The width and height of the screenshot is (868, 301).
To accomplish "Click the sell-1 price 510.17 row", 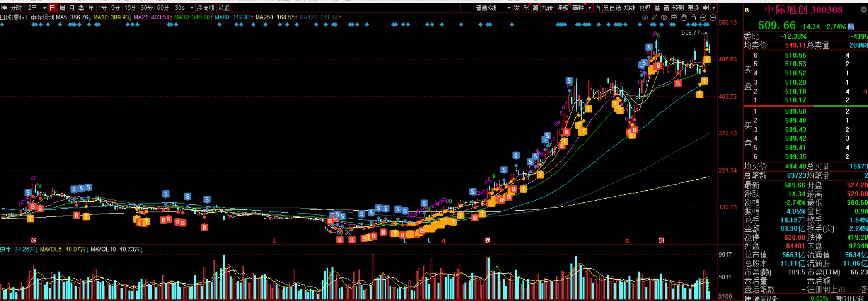I will coord(805,100).
